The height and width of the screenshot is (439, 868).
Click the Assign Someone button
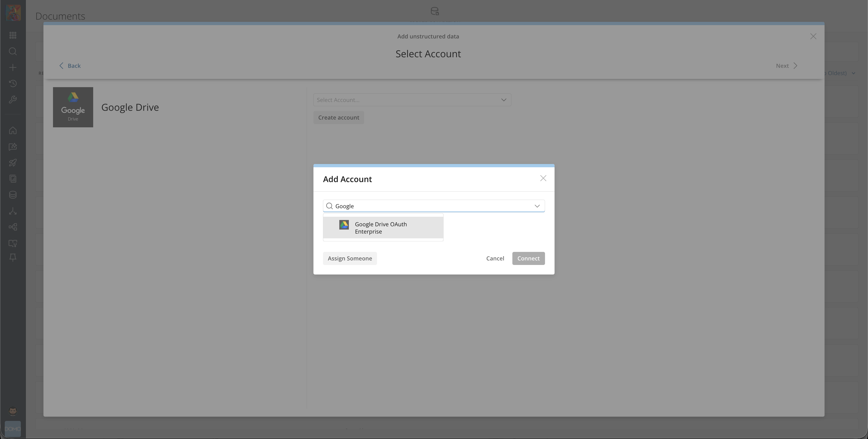(350, 258)
